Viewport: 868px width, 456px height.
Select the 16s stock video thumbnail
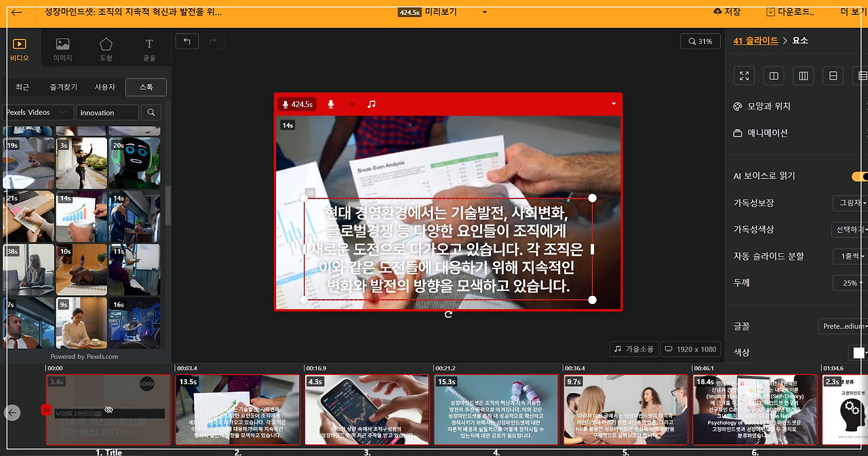click(134, 323)
